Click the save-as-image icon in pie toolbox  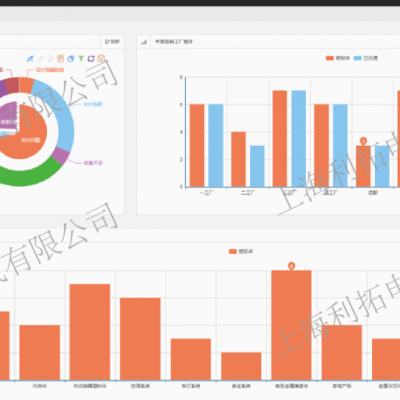click(101, 59)
